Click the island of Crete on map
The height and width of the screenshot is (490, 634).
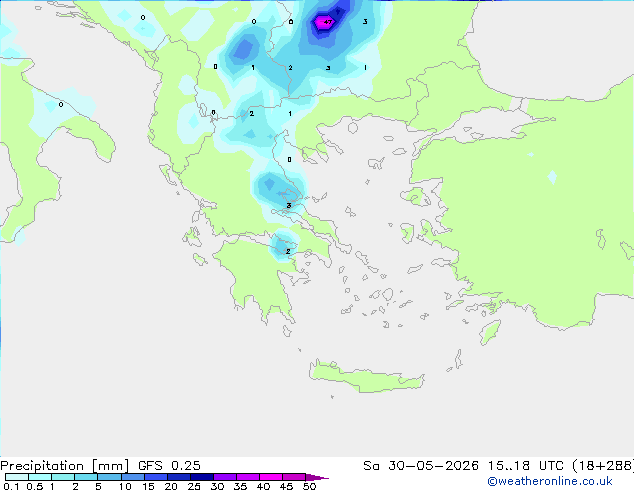[366, 377]
